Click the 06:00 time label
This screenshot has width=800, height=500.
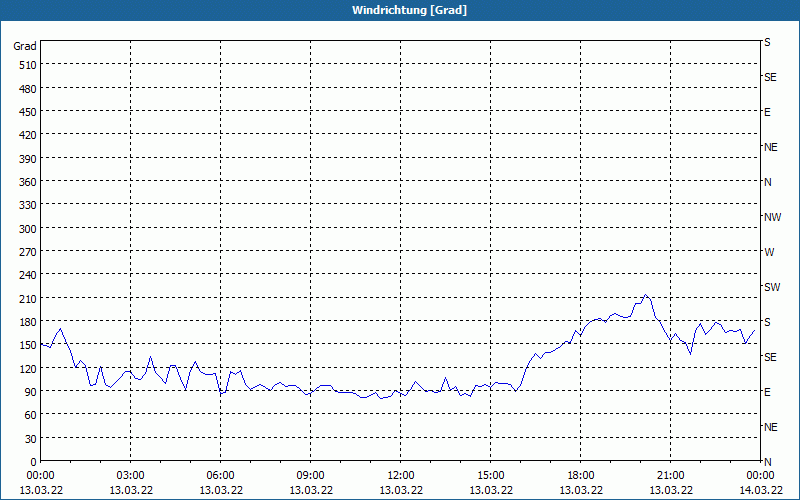(x=220, y=476)
